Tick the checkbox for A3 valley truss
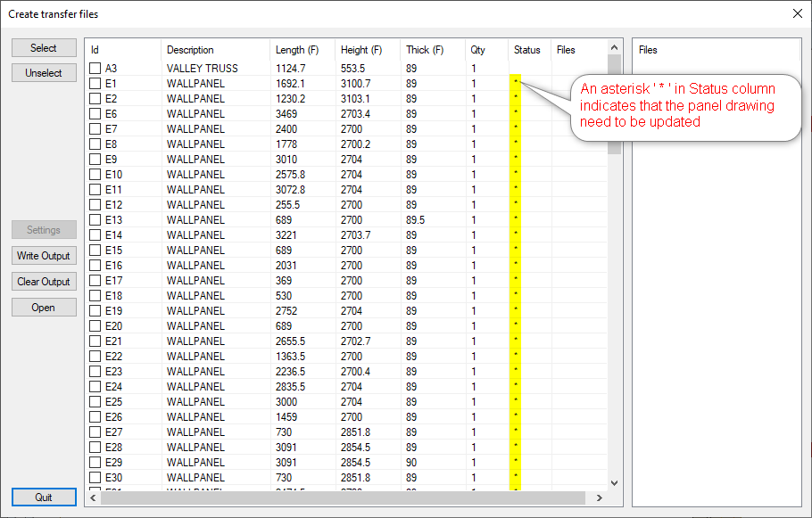This screenshot has width=812, height=518. point(95,69)
